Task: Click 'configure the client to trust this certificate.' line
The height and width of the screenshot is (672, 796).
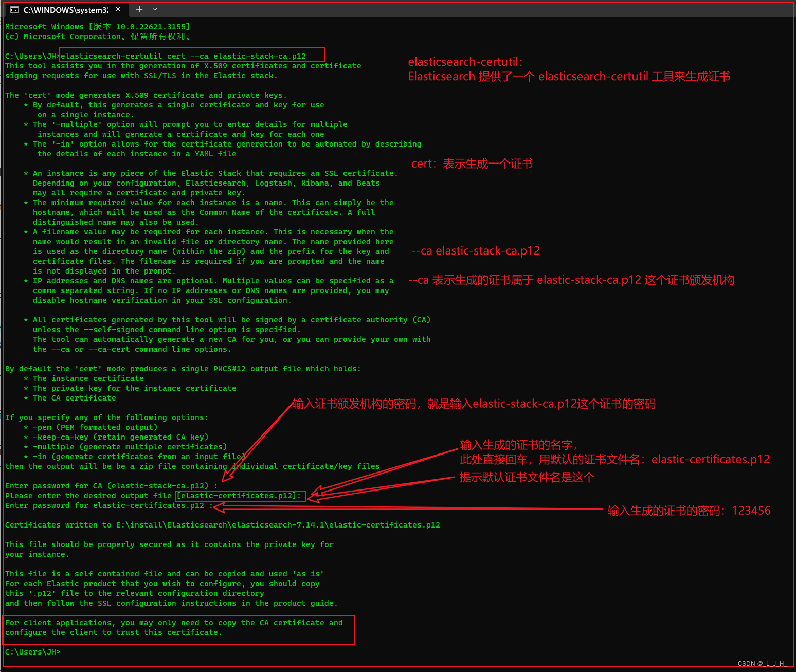Action: point(114,632)
